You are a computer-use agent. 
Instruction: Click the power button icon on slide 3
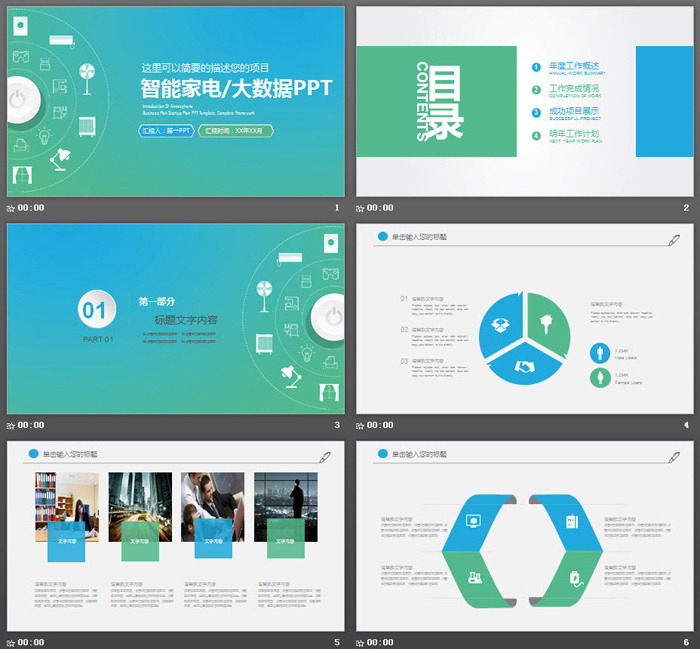(x=328, y=317)
